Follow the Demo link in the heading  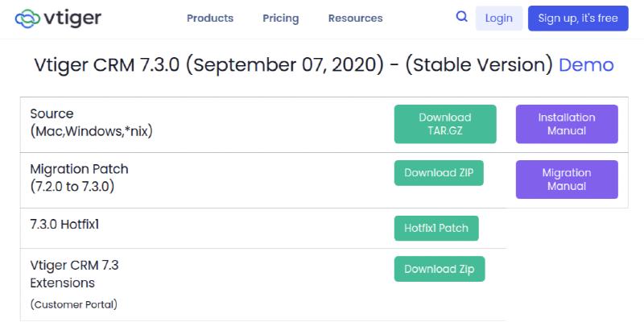tap(586, 65)
